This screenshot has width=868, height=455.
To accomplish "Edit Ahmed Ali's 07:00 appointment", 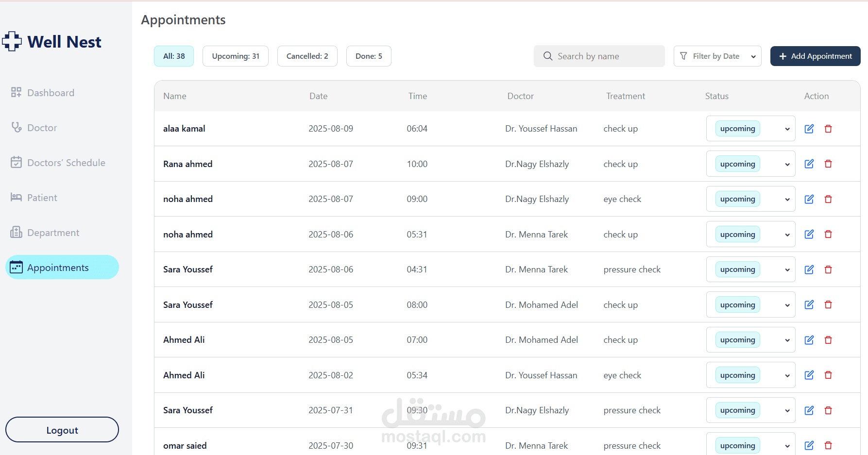I will click(809, 340).
